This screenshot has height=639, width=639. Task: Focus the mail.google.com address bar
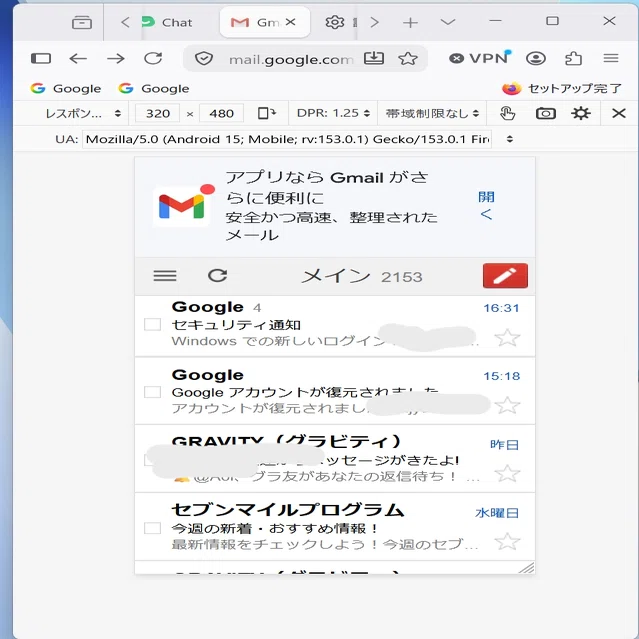(290, 59)
